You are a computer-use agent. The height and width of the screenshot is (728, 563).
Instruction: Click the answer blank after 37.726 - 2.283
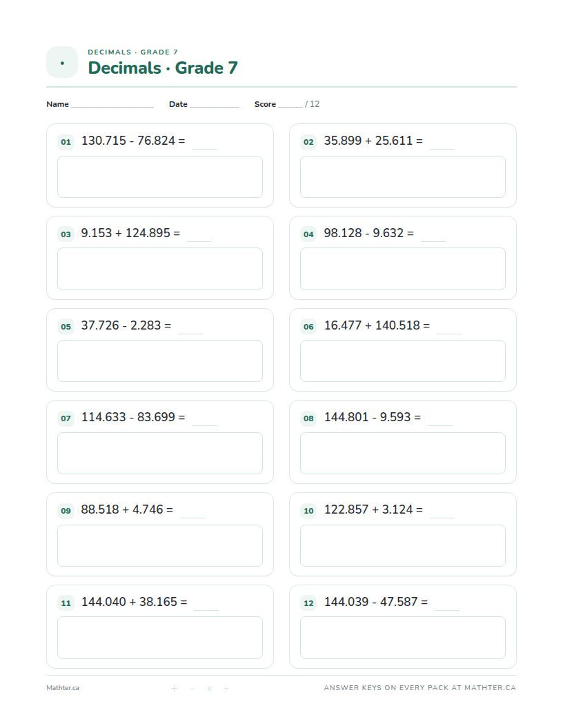coord(190,333)
